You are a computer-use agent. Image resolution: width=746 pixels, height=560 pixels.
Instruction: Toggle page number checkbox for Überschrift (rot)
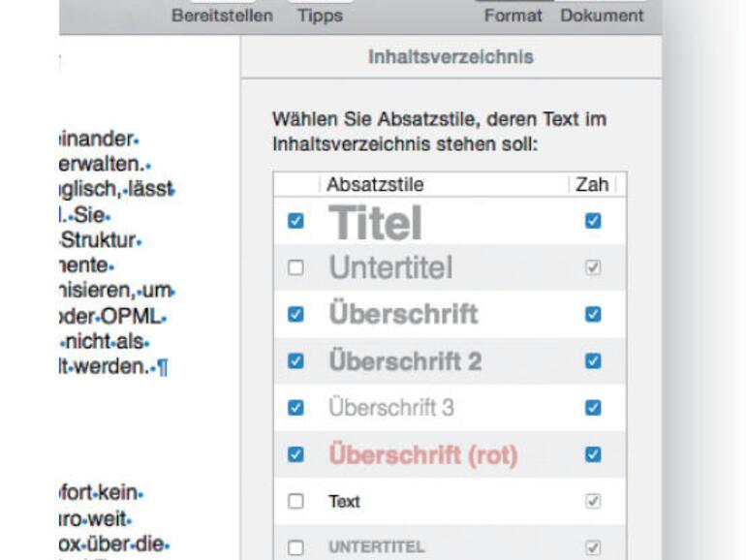[x=593, y=454]
